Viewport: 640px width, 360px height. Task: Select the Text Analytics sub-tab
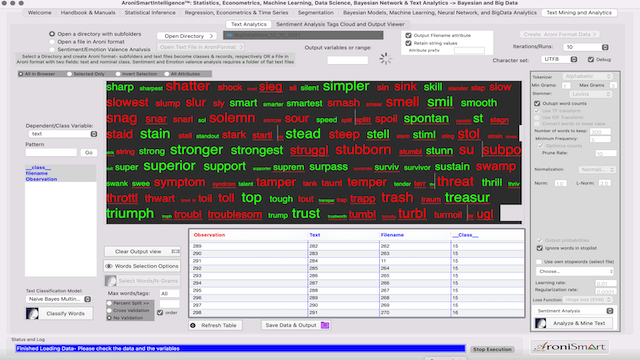pos(249,24)
